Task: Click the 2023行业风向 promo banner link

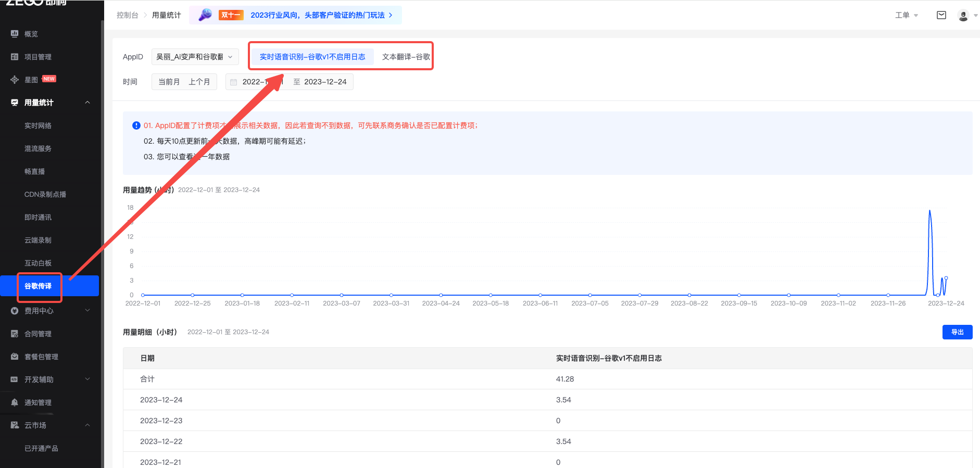Action: click(x=318, y=15)
